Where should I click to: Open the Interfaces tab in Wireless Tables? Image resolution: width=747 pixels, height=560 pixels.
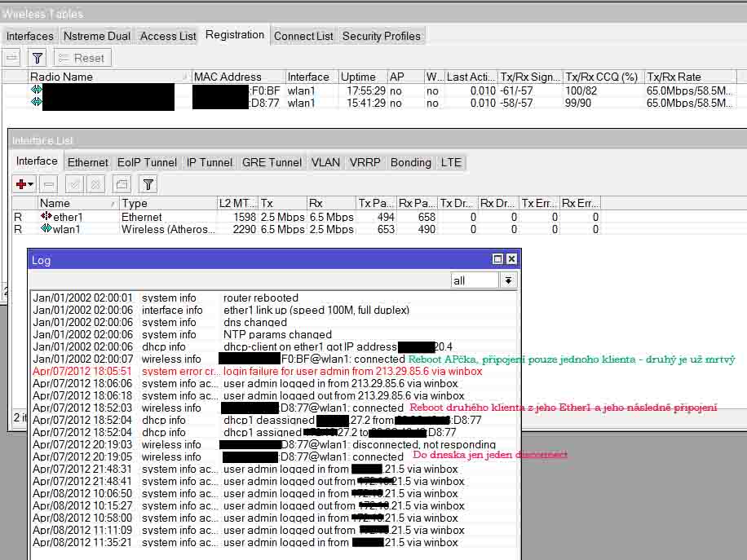tap(29, 36)
